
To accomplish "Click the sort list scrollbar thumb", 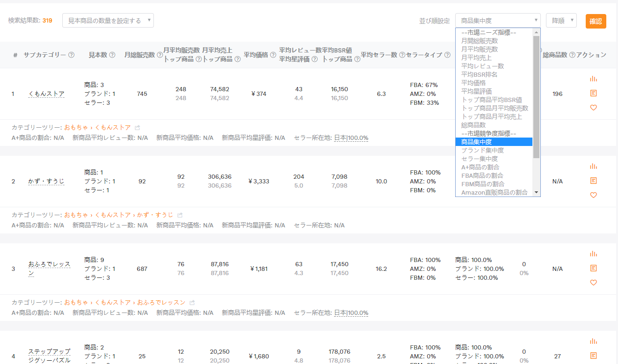I will pos(536,97).
